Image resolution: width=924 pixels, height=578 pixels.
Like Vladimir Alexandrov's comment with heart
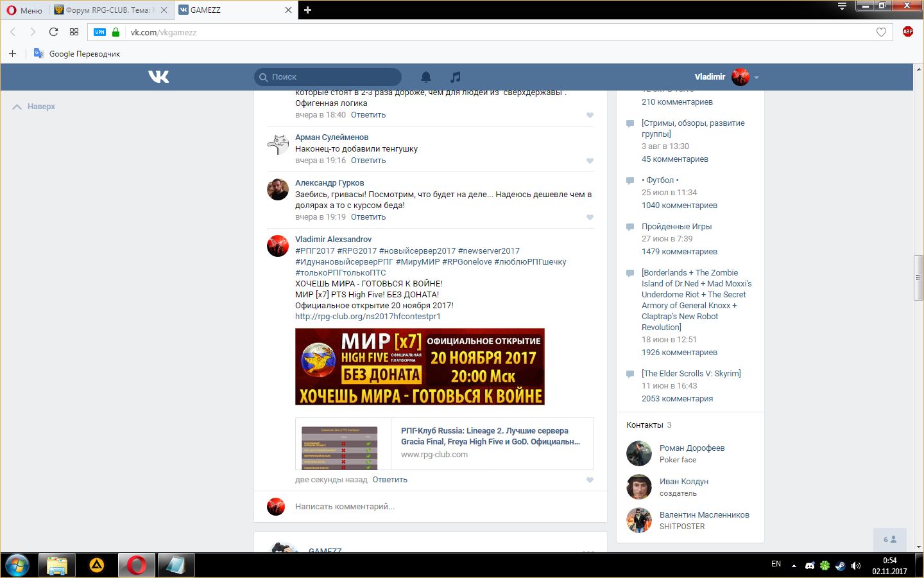pos(590,480)
